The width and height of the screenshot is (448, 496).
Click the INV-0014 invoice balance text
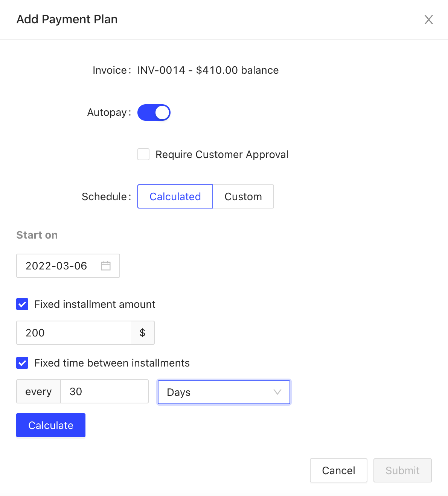[208, 70]
